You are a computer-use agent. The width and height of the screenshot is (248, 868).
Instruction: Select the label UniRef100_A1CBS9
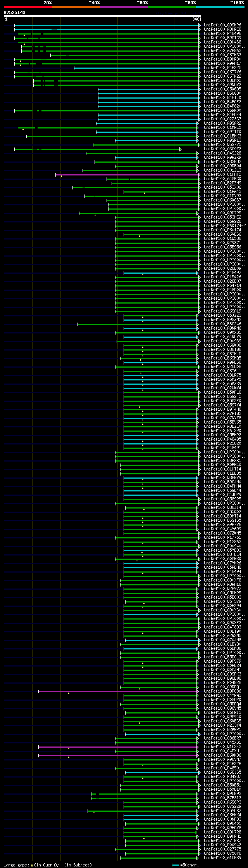pos(222,858)
